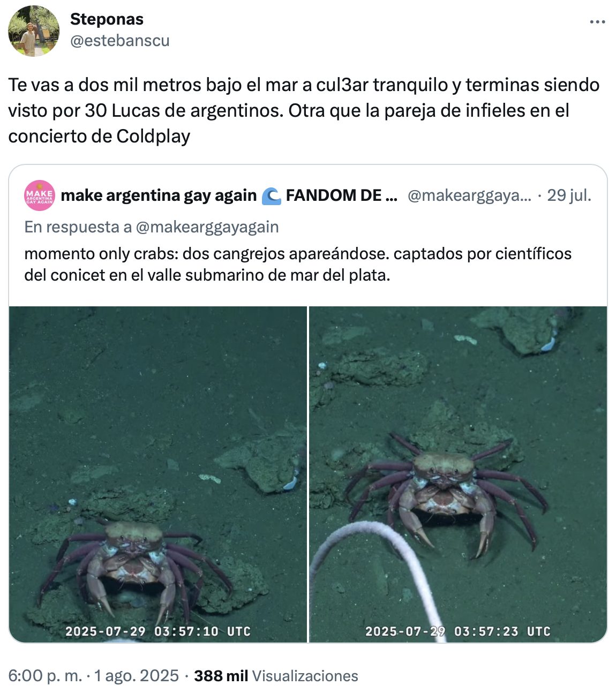Click the make argentina gay again avatar

pyautogui.click(x=40, y=195)
